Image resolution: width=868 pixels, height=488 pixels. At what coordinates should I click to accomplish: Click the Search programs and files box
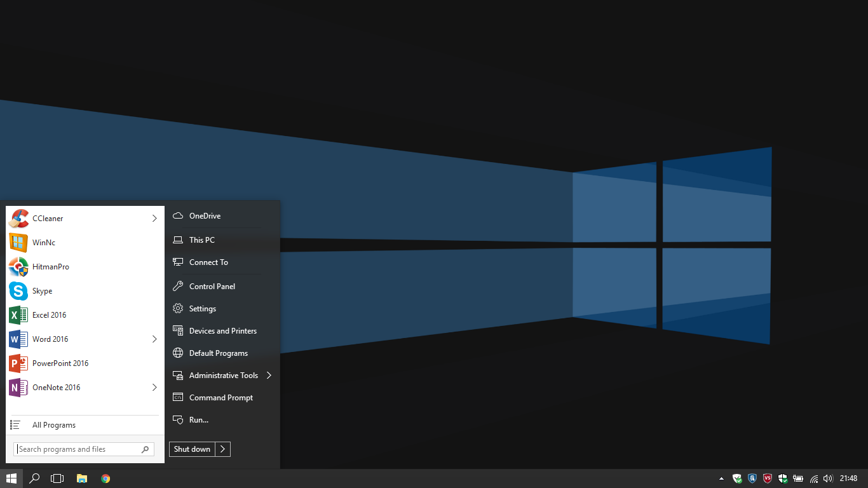[78, 449]
